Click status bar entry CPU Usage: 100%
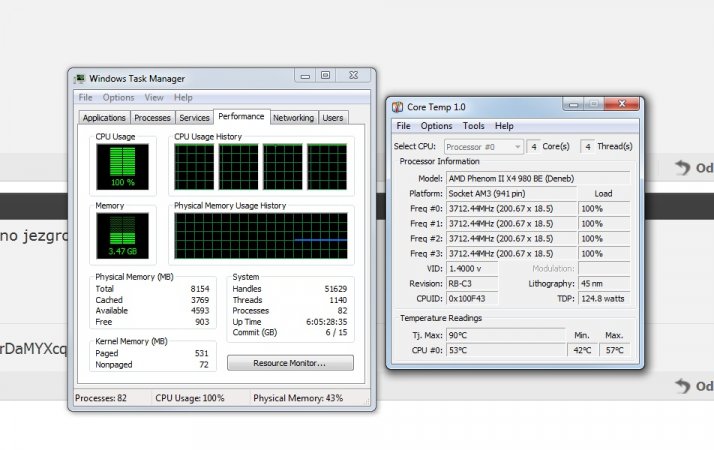714x450 pixels. click(x=190, y=398)
